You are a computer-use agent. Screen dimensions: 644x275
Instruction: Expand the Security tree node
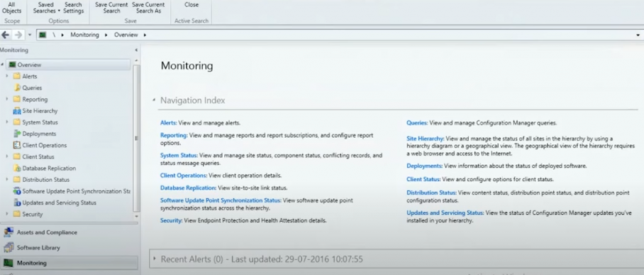point(7,214)
